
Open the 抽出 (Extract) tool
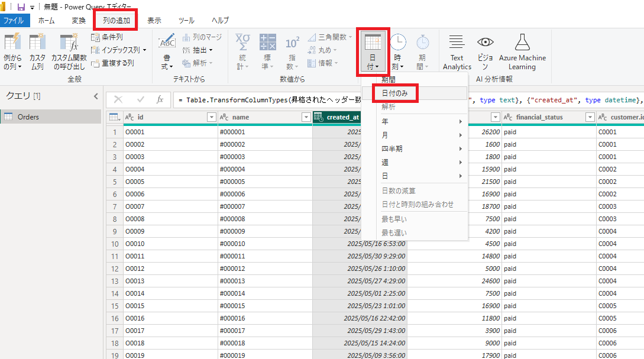(198, 50)
